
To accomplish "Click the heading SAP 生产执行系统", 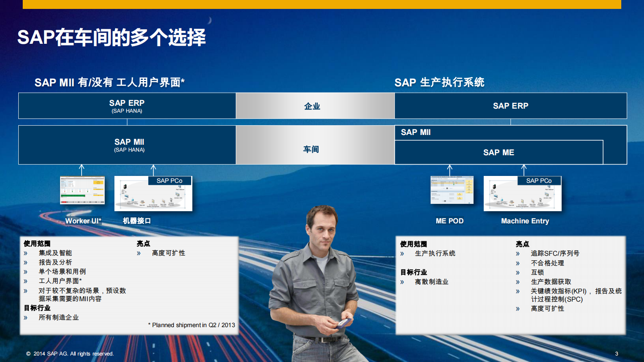I will pyautogui.click(x=439, y=83).
